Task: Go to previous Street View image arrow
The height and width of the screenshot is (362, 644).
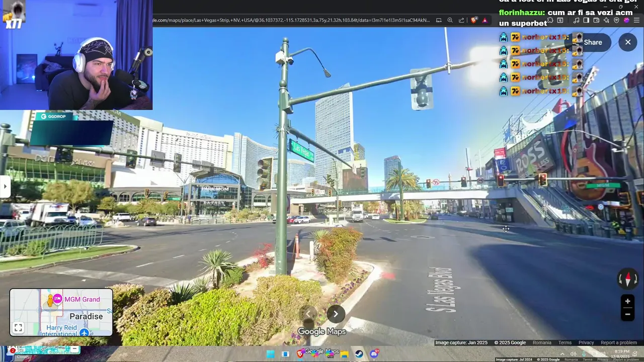Action: (308, 314)
